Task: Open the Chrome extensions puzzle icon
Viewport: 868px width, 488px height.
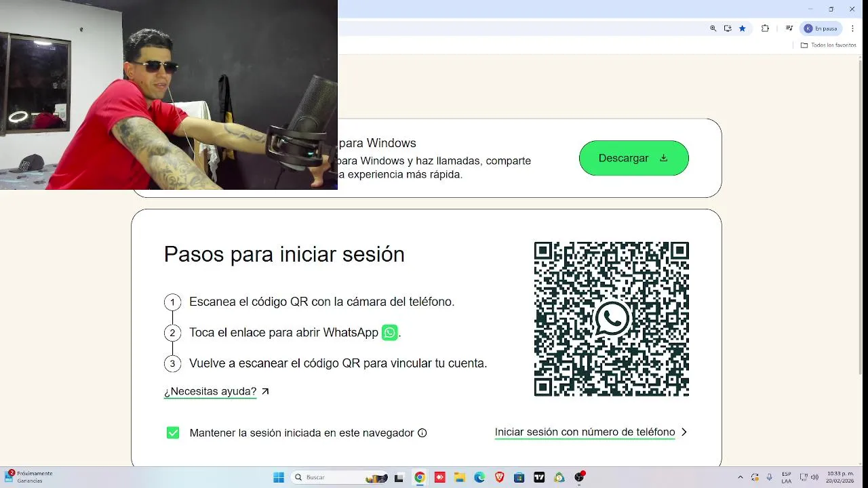Action: pyautogui.click(x=766, y=28)
